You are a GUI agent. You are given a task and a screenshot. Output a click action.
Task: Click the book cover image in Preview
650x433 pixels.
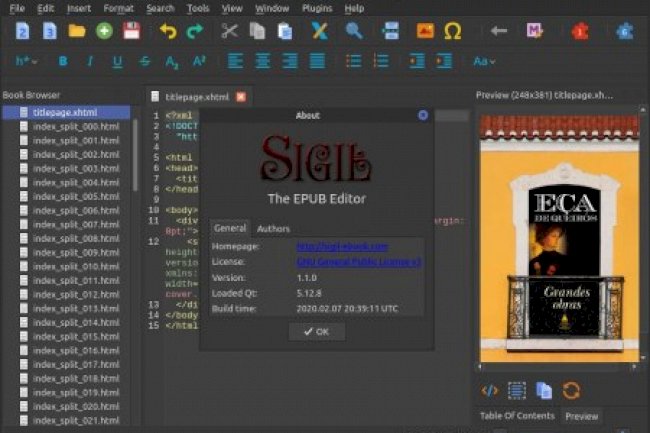[x=560, y=239]
